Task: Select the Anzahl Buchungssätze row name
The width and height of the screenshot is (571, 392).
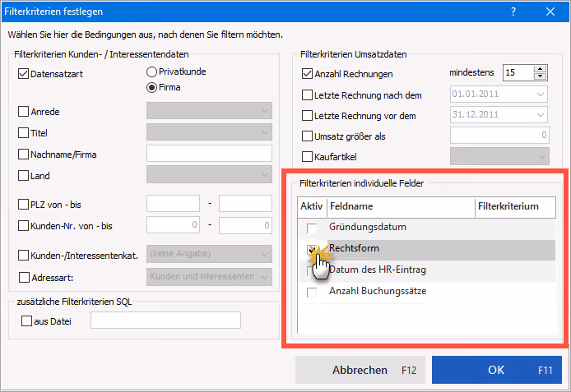Action: click(378, 291)
